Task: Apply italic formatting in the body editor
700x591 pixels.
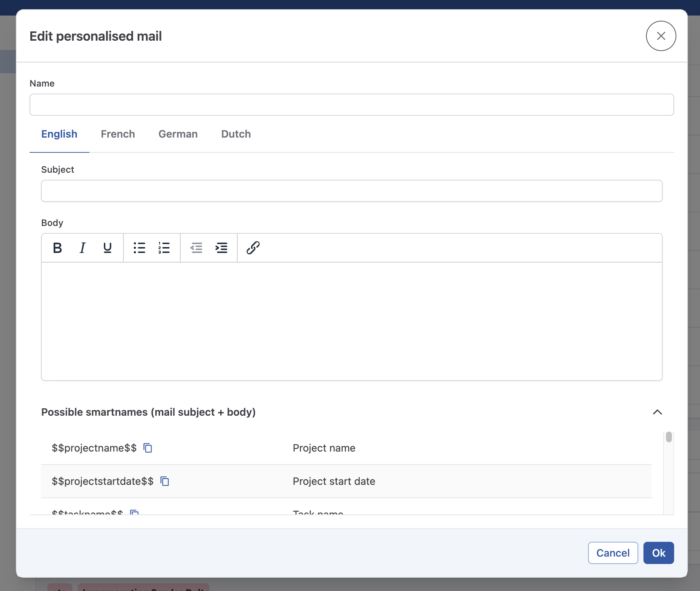Action: coord(82,248)
